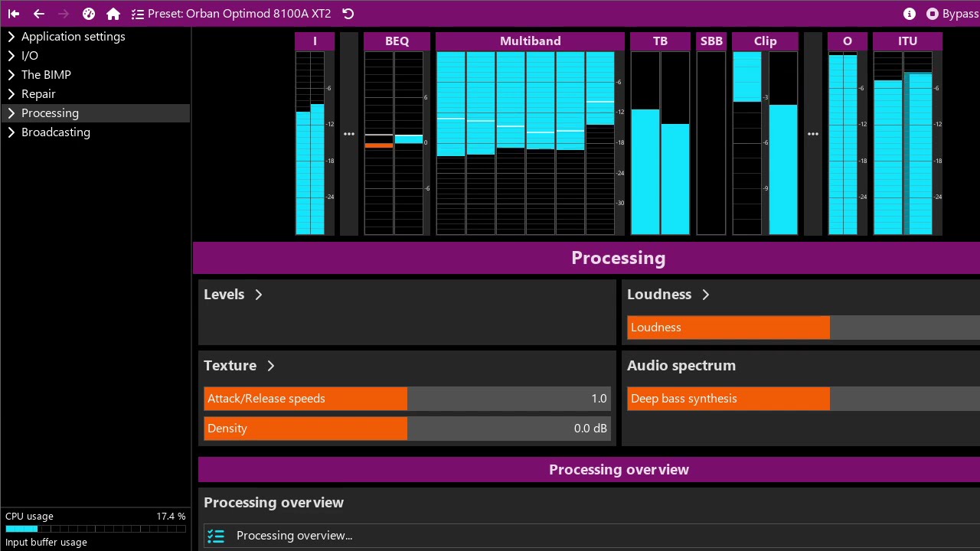Click the jump-to-first navigation icon
The height and width of the screenshot is (551, 980).
click(x=14, y=14)
